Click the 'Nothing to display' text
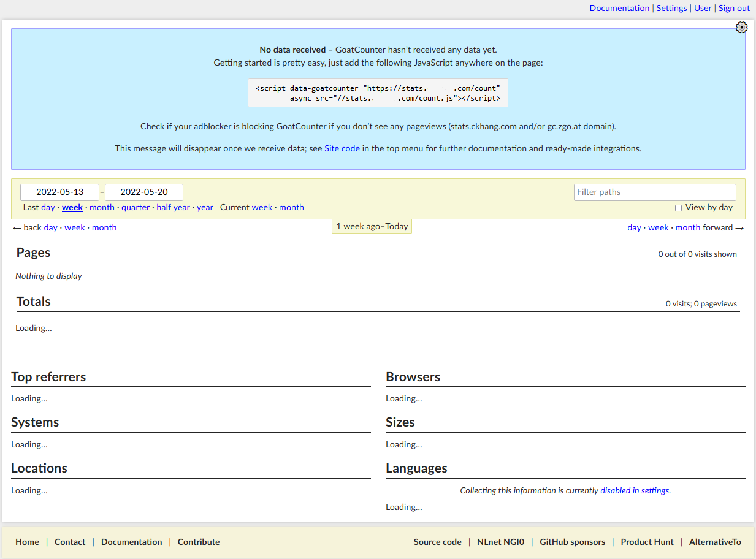756x559 pixels. (x=49, y=276)
